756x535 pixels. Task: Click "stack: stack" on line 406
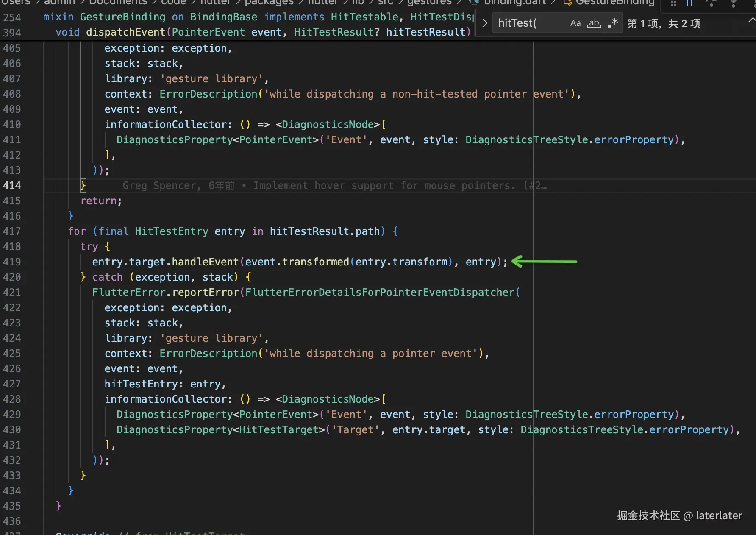[141, 64]
